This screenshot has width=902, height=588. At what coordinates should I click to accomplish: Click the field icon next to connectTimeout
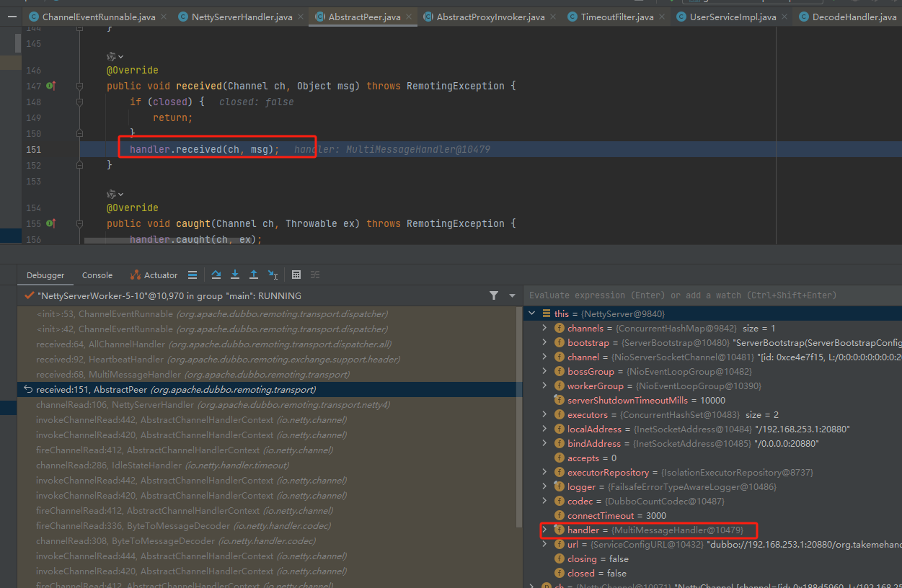pos(559,515)
